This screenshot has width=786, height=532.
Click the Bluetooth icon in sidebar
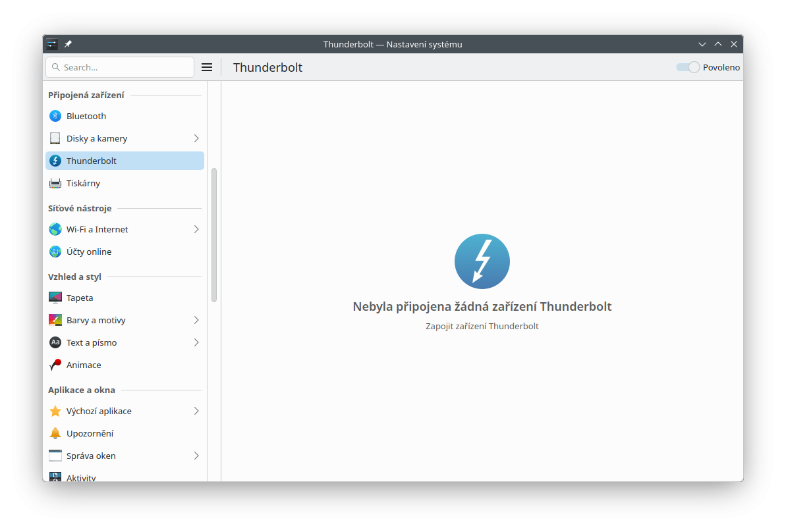[55, 116]
